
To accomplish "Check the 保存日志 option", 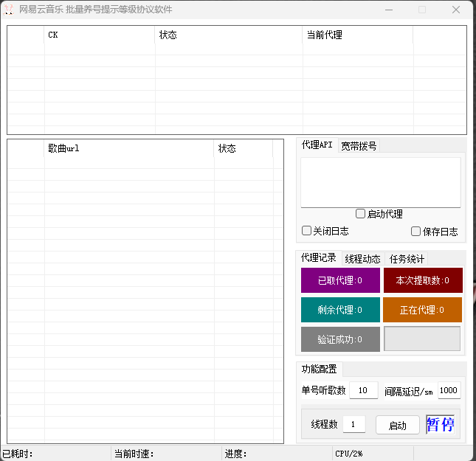I will point(416,231).
